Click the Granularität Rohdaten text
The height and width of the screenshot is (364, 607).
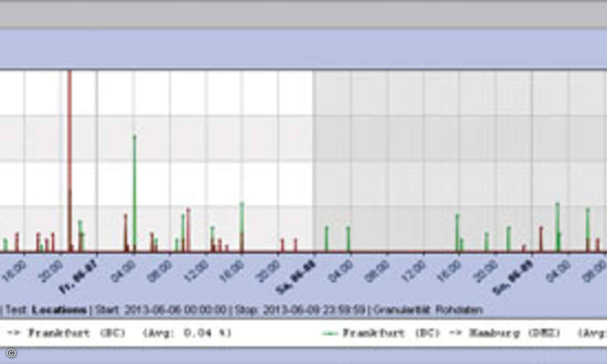429,309
